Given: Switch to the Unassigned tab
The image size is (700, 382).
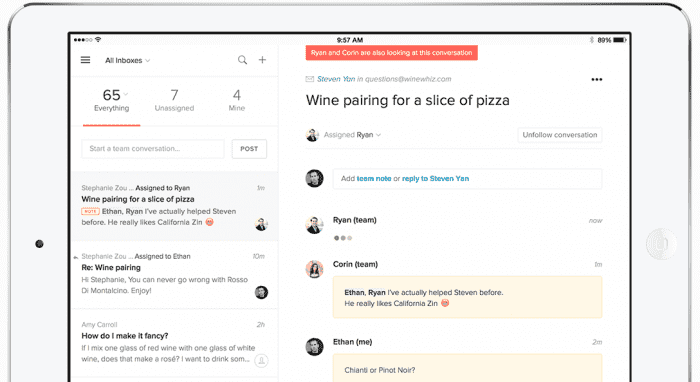Looking at the screenshot, I should (x=174, y=100).
